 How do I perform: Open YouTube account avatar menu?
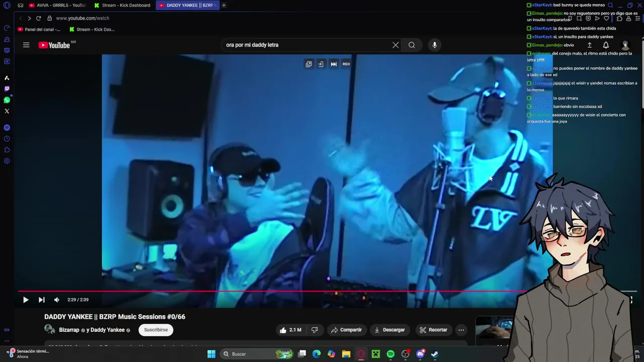625,45
